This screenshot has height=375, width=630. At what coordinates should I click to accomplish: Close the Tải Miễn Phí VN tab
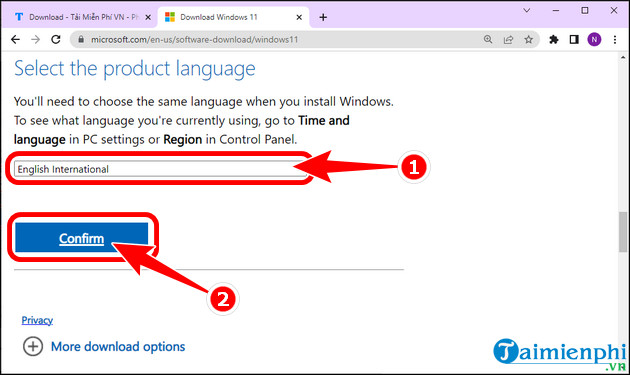coord(148,17)
